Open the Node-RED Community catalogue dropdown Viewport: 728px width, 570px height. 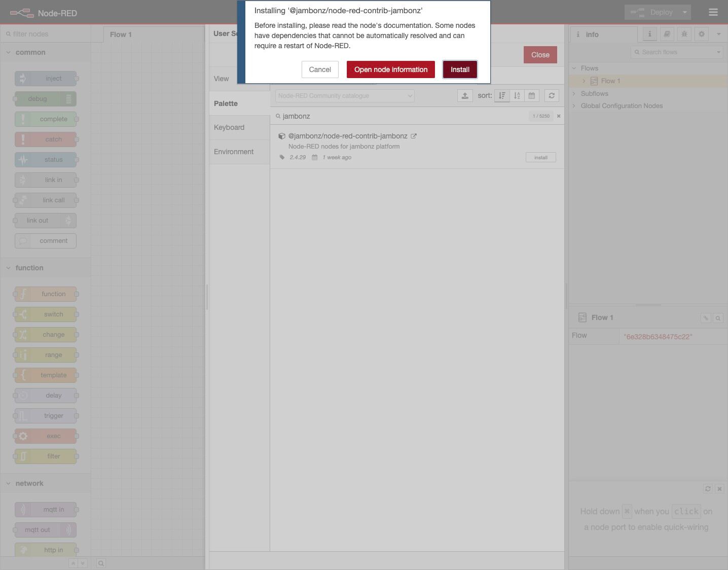tap(345, 95)
